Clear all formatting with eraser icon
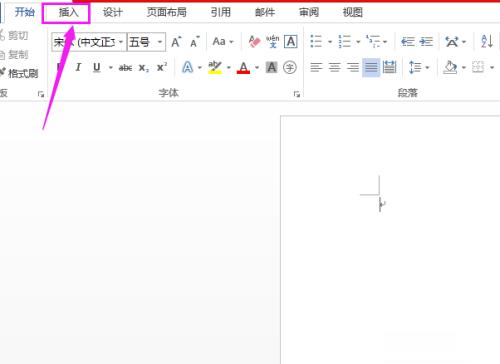Viewport: 500px width, 364px height. pyautogui.click(x=254, y=42)
